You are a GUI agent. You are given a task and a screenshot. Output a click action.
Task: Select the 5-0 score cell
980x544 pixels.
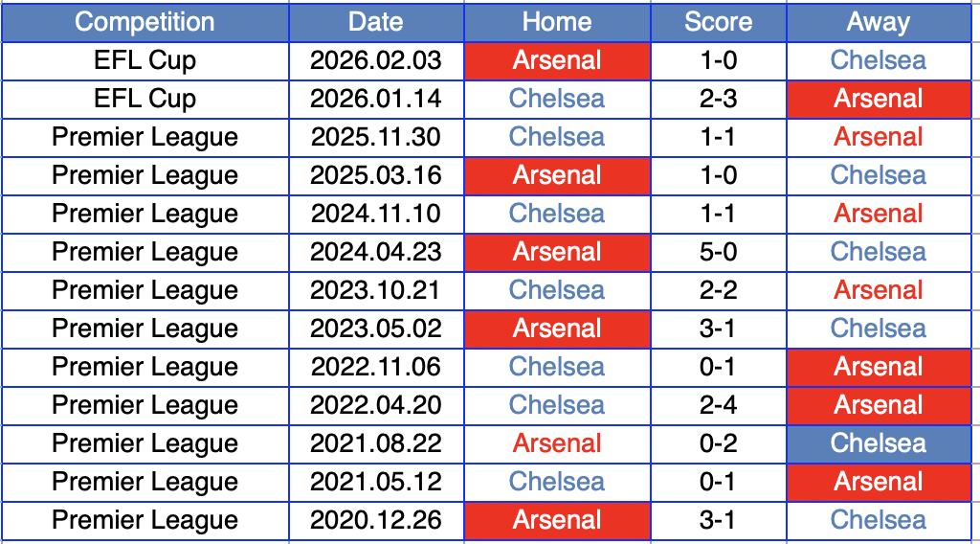pyautogui.click(x=718, y=252)
